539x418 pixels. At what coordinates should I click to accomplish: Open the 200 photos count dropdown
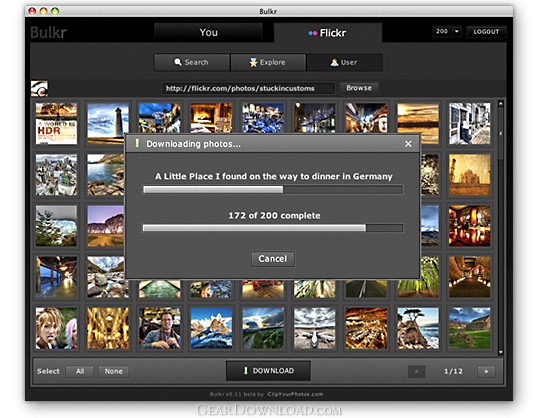447,31
